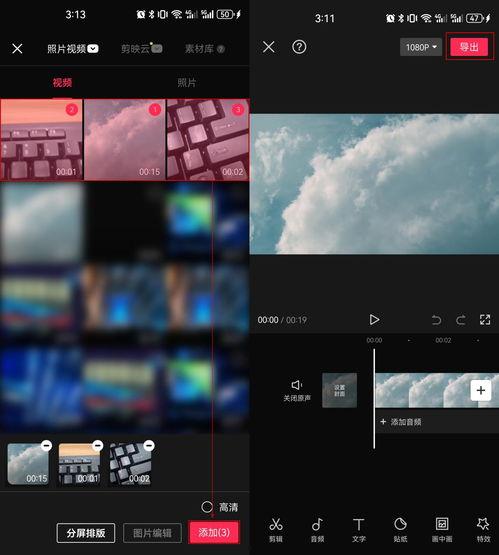
Task: Deselect the keyboard clip marked 00:02
Action: pos(208,139)
